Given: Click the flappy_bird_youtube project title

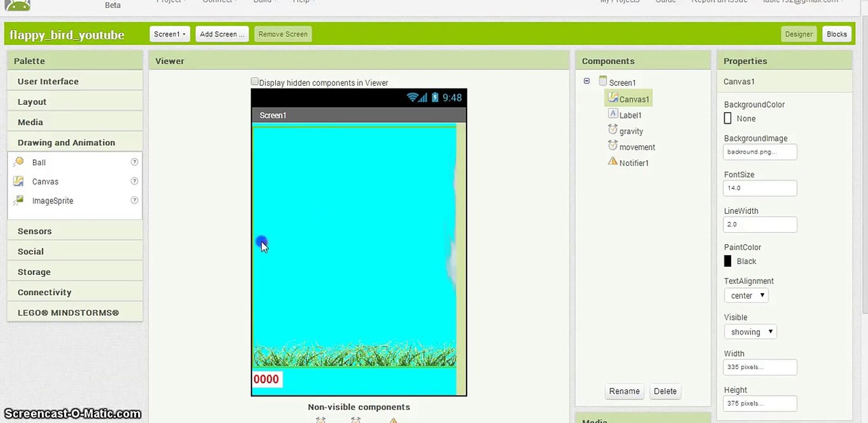Looking at the screenshot, I should (x=67, y=35).
